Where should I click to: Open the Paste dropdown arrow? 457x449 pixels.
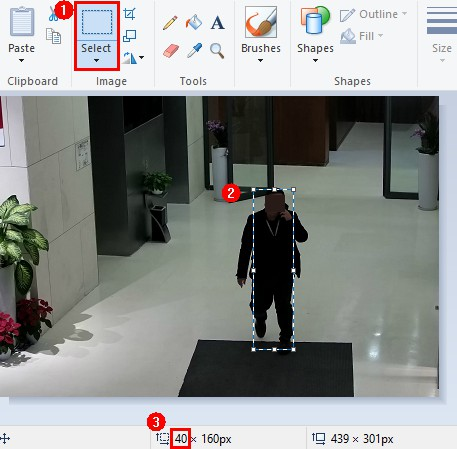point(22,60)
